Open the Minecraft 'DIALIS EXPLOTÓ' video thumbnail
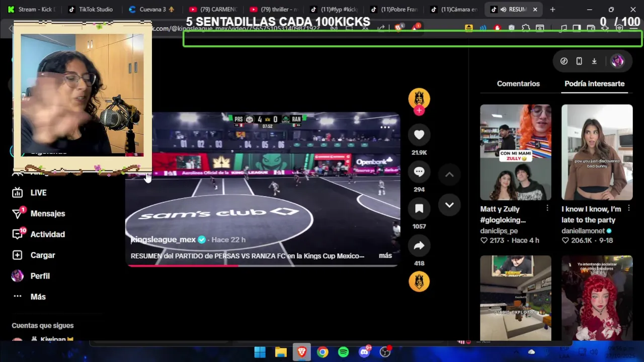The image size is (644, 362). (515, 298)
